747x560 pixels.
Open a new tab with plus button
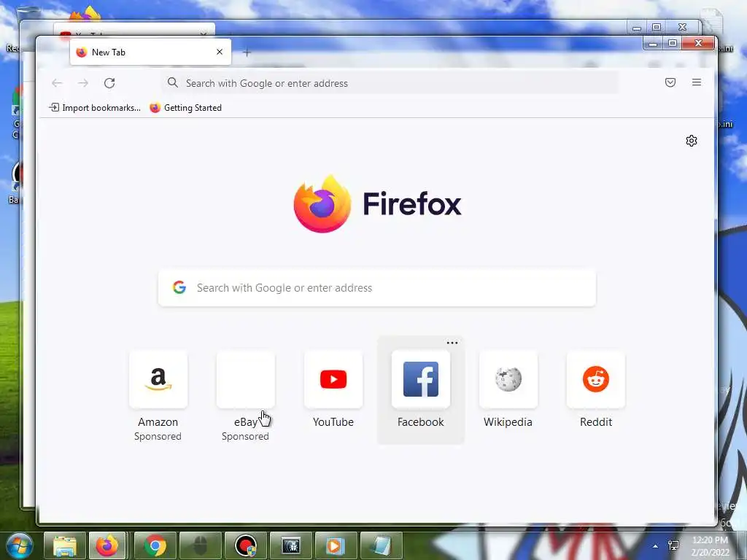pyautogui.click(x=247, y=52)
